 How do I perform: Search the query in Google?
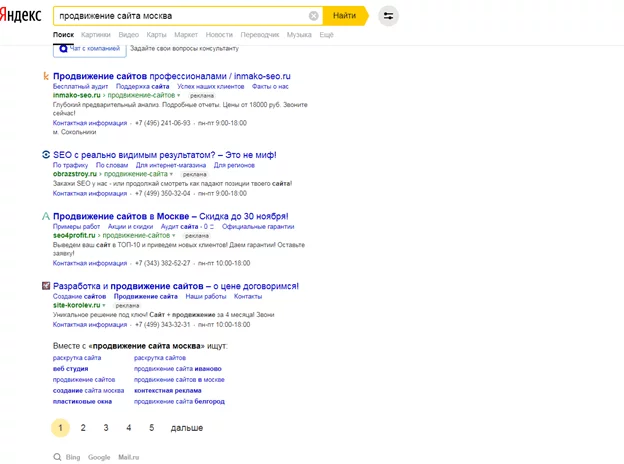99,457
